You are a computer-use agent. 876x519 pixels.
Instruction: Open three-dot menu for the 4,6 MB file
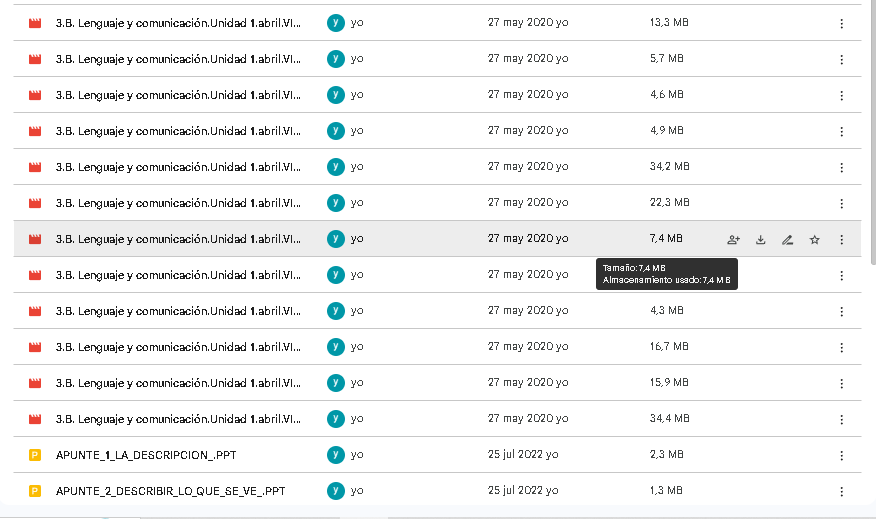point(841,96)
